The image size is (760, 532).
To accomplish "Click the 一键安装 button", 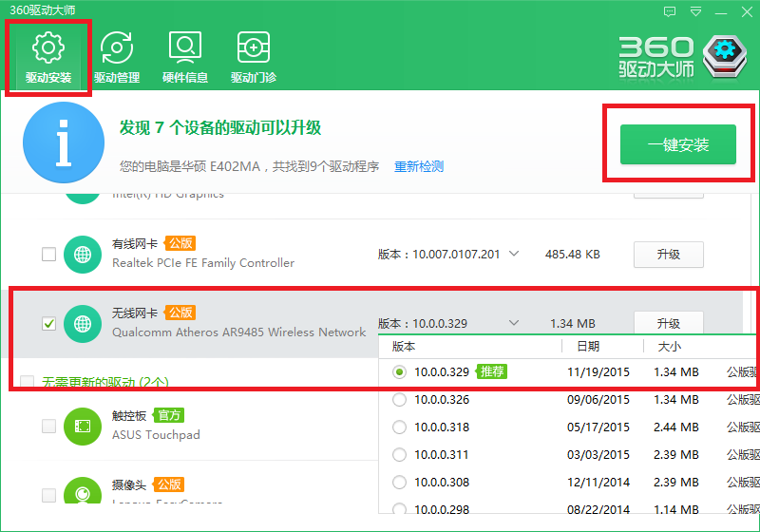I will (678, 144).
